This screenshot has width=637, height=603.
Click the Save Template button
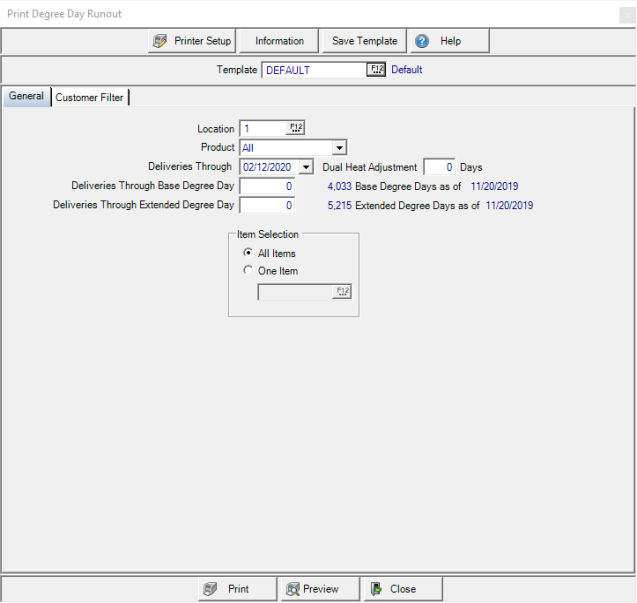364,41
